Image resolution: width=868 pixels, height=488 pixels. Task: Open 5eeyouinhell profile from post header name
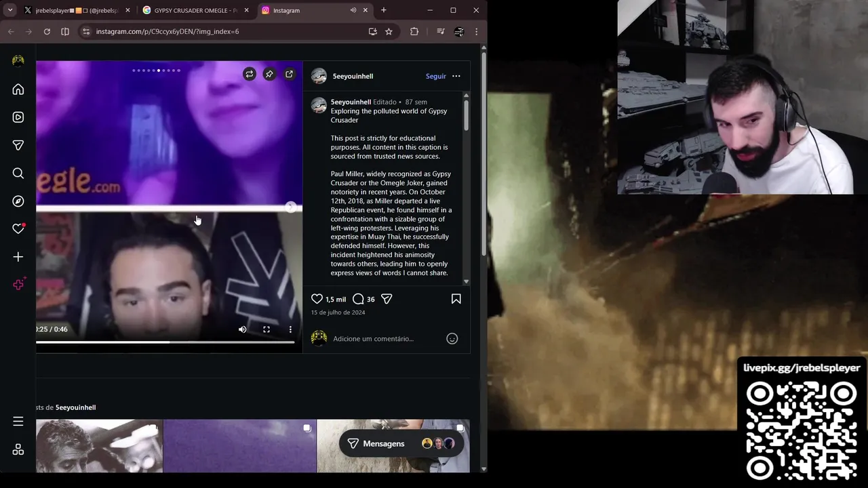coord(353,76)
